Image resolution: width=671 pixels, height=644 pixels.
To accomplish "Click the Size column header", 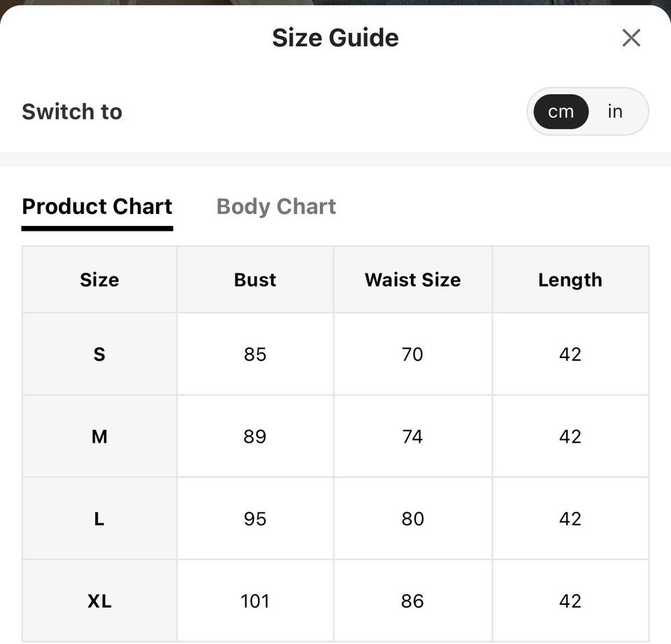I will pos(99,280).
